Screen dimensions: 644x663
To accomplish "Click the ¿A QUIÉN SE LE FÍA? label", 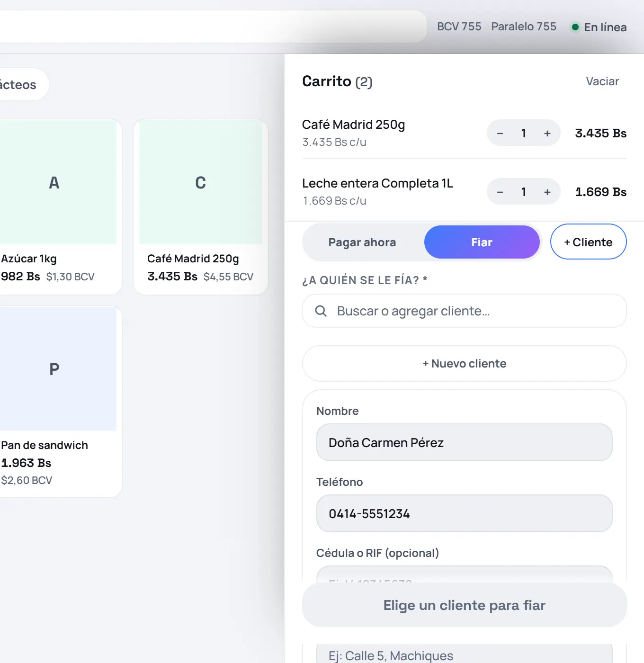I will tap(365, 280).
